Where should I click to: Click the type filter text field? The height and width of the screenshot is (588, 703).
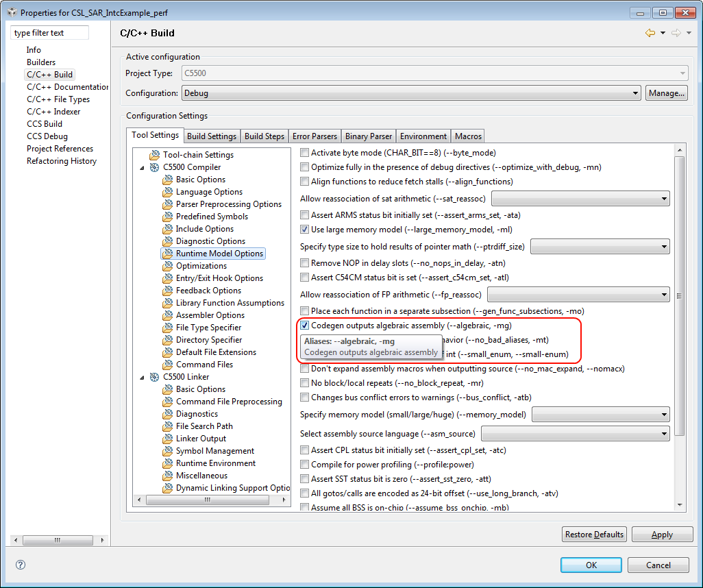pos(48,32)
